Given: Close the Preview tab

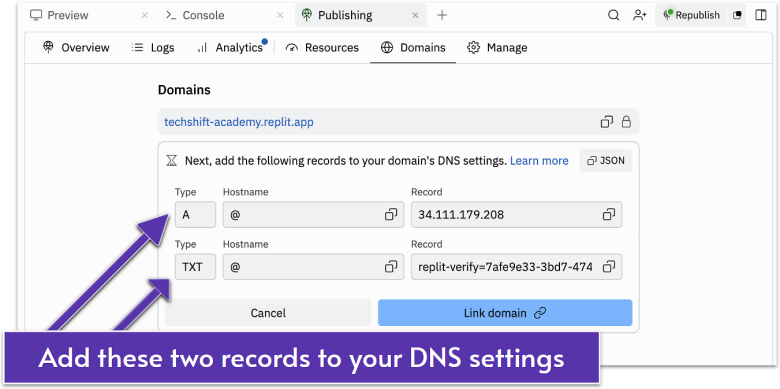Looking at the screenshot, I should click(145, 15).
